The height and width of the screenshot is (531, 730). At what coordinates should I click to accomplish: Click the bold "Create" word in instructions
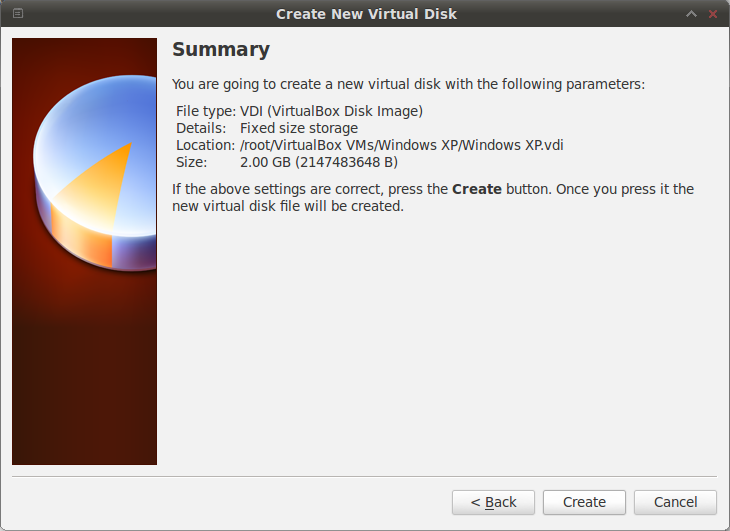(x=476, y=189)
